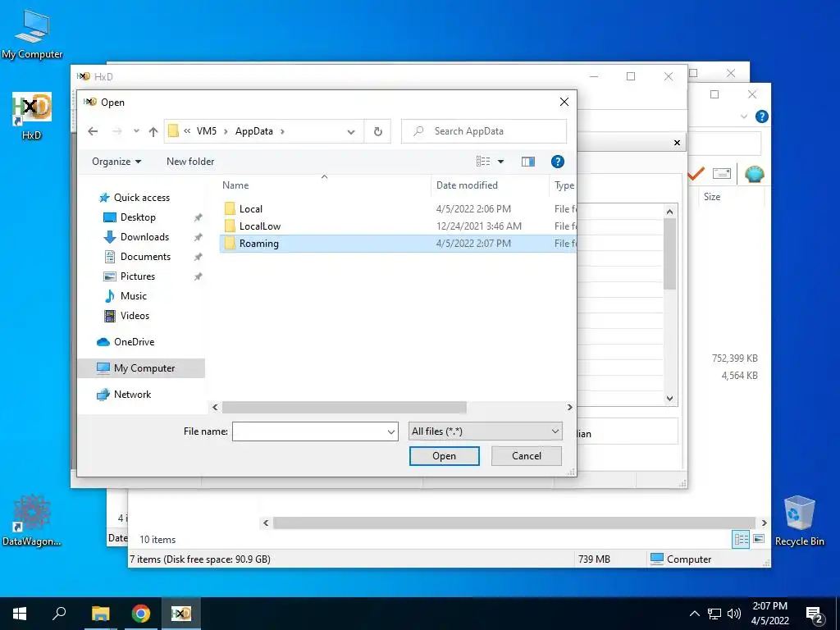Create a New folder
The width and height of the screenshot is (840, 630).
click(190, 162)
